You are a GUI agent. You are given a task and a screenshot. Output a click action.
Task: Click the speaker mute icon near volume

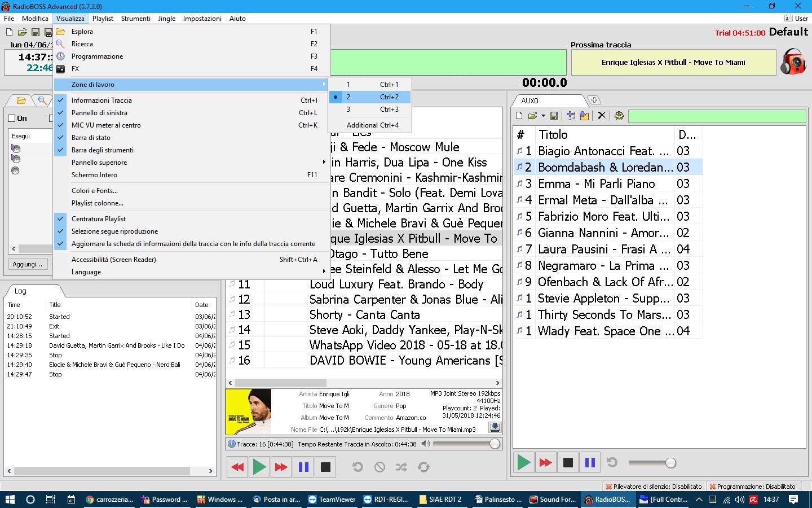tap(426, 444)
